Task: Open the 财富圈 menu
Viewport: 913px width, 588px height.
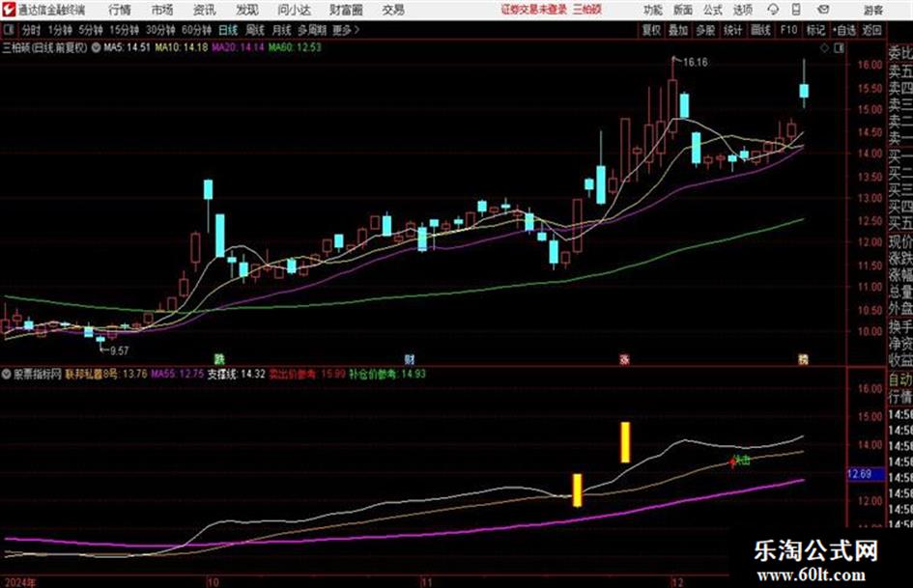Action: coord(346,10)
